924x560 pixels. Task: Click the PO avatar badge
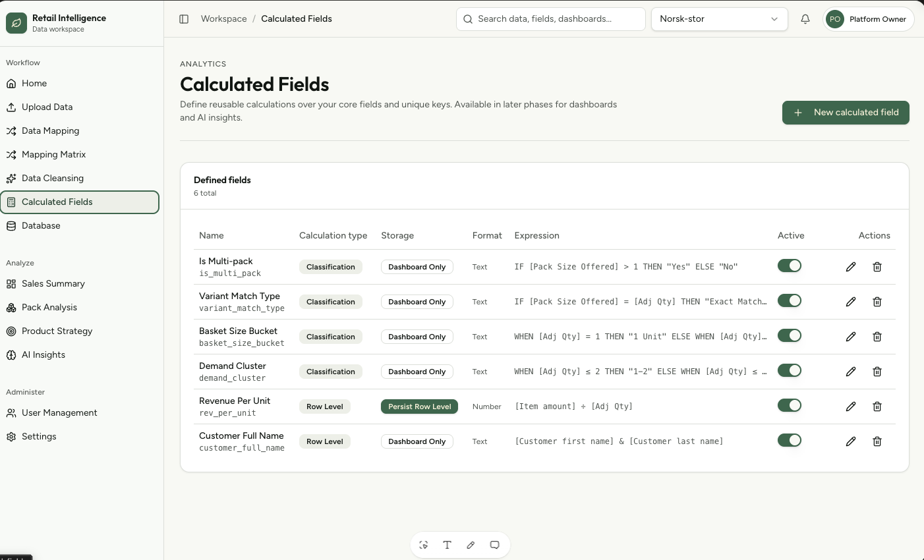coord(835,19)
